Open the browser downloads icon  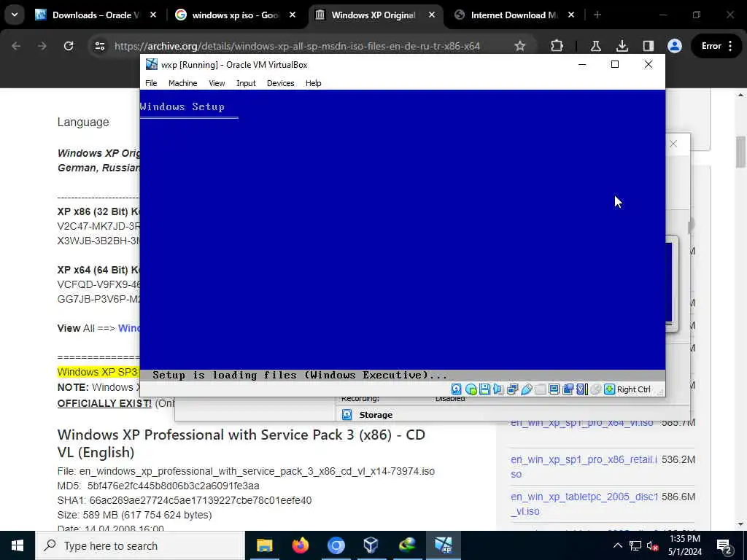[622, 46]
